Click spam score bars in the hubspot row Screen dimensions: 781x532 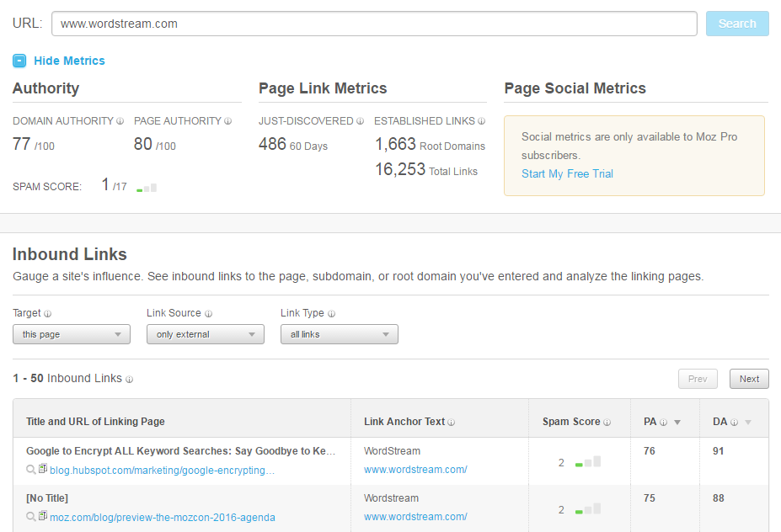pos(588,462)
